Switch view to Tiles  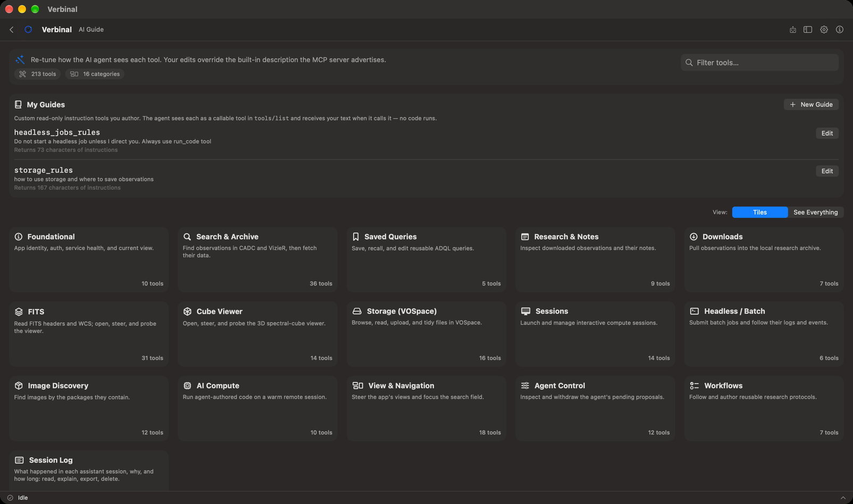760,212
